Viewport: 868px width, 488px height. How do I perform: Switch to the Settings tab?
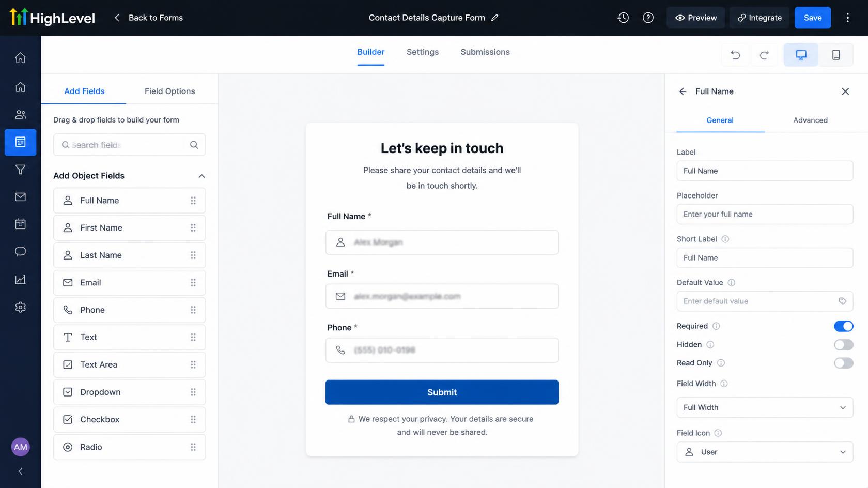coord(422,52)
